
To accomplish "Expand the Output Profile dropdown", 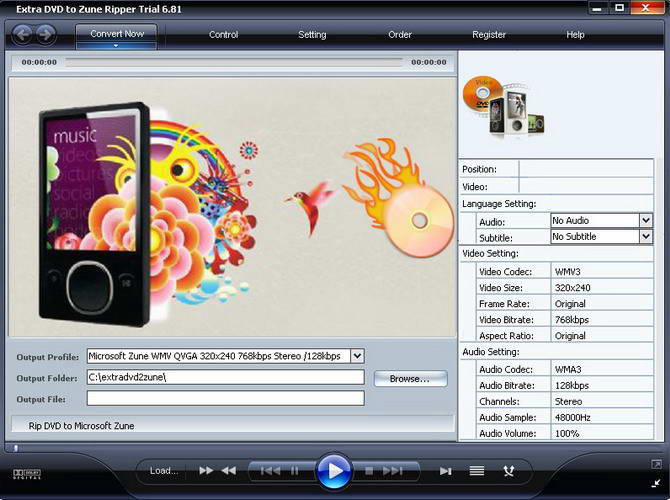I will pos(357,356).
